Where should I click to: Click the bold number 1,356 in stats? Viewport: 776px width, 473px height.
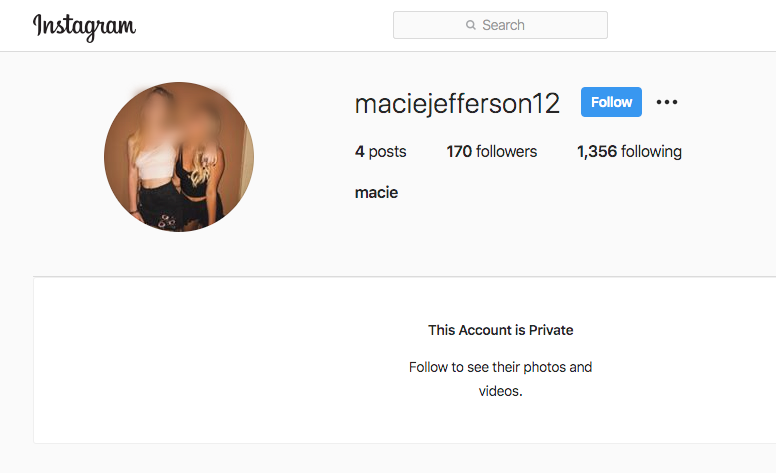tap(597, 151)
